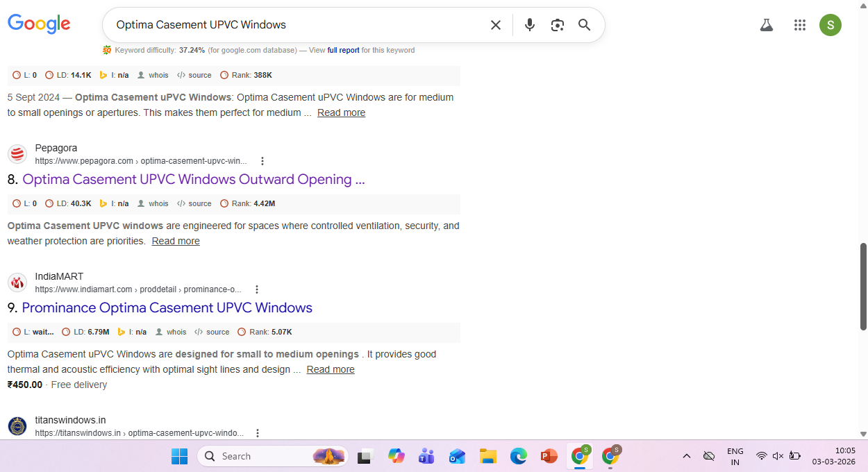Click source in IndiaMART SEO bar
Image resolution: width=868 pixels, height=472 pixels.
[x=212, y=332]
